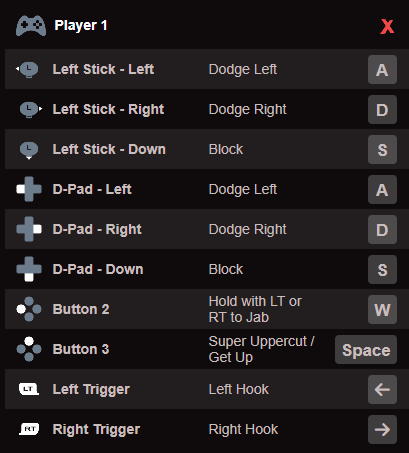409x453 pixels.
Task: Click the D-Pad - Right icon
Action: [29, 229]
